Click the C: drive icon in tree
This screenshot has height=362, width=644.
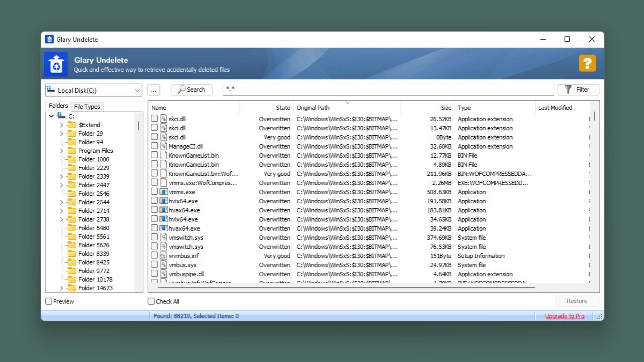(x=61, y=116)
